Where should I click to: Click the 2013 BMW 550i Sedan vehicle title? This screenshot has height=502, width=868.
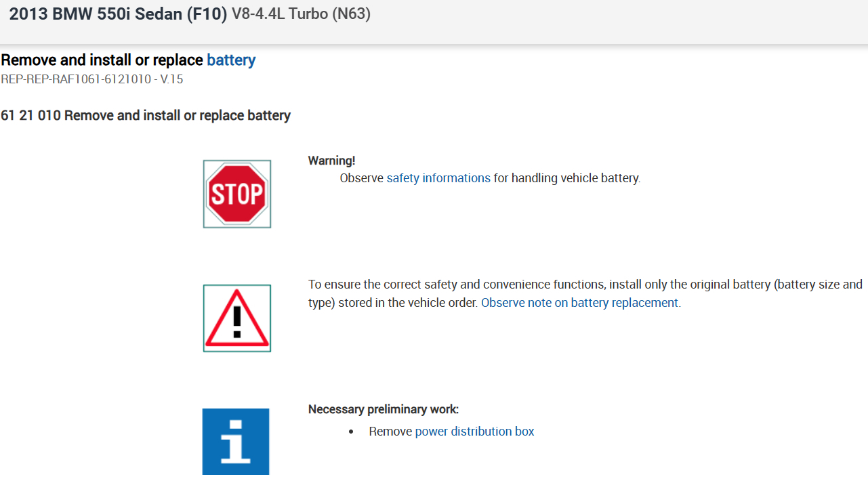[x=118, y=14]
